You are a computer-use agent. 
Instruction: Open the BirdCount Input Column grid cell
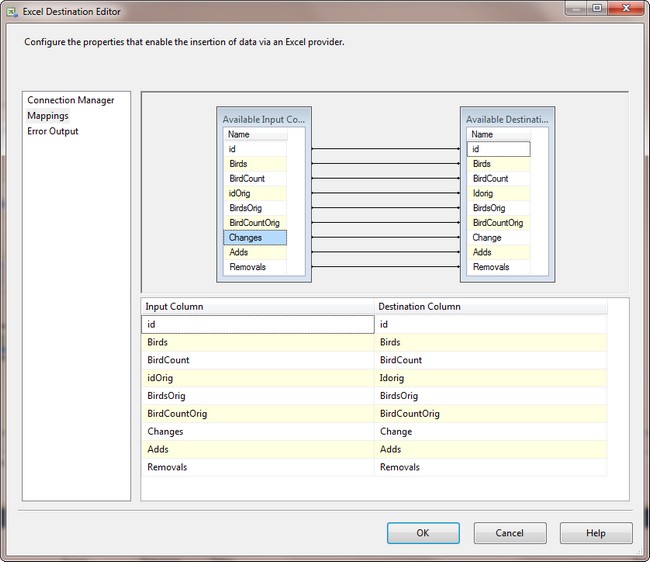(258, 360)
